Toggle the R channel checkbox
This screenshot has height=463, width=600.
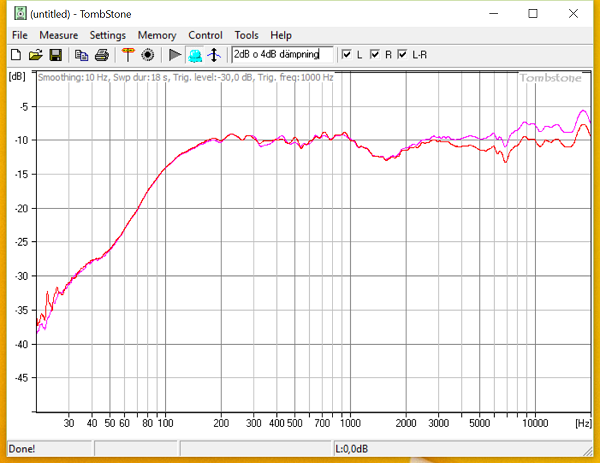point(375,54)
